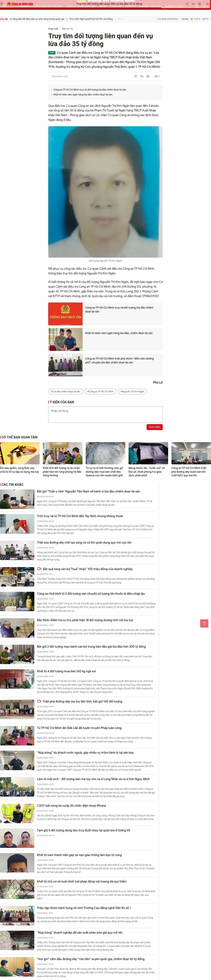Viewport: 211px width, 980px height.
Task: Open the card 'Công an TP Hồ Chí Minh triệt phá đường dây buôn bán khí cười'
Action: (x=191, y=472)
